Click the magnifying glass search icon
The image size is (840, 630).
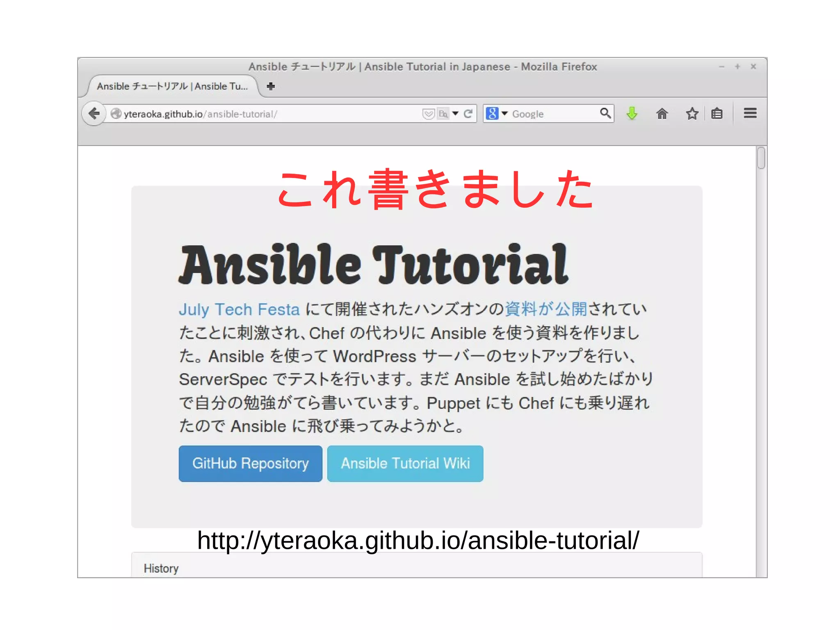click(x=605, y=113)
